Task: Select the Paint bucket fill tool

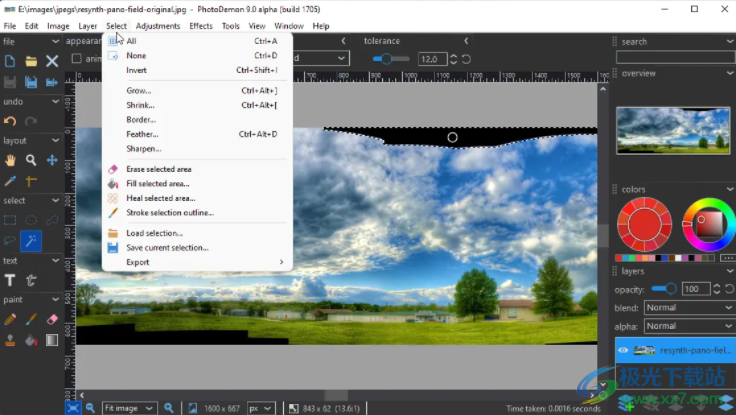Action: tap(31, 340)
